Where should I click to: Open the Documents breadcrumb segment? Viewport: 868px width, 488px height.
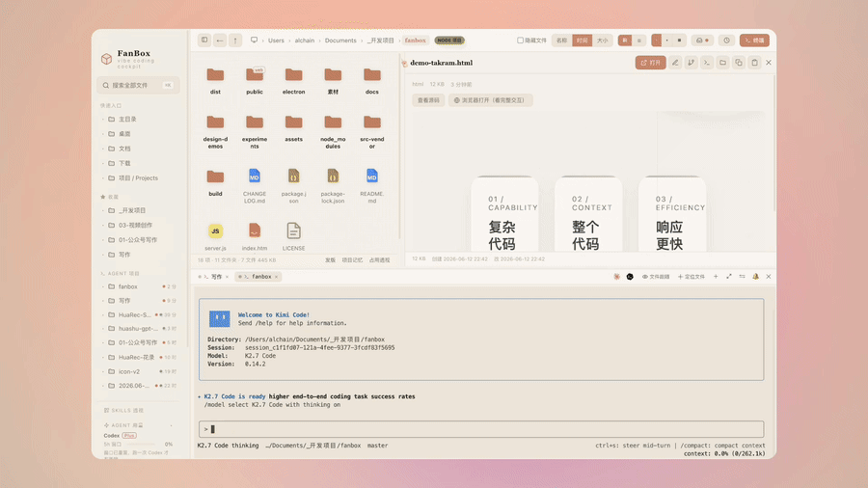pyautogui.click(x=340, y=41)
